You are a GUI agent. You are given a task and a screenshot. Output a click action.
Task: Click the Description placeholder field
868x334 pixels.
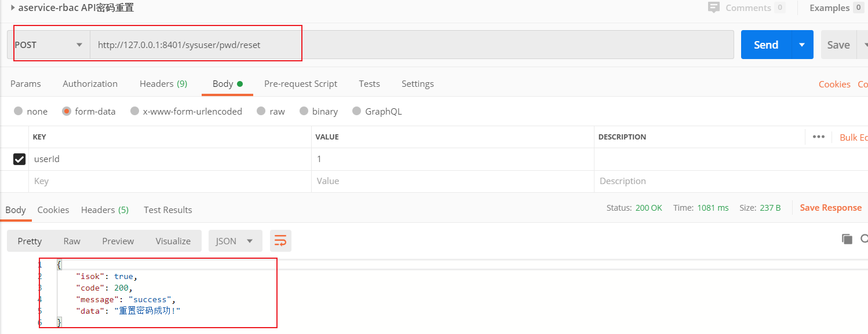tap(731, 181)
